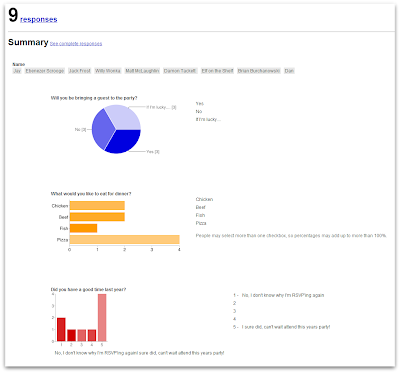The image size is (400, 373).
Task: Click the Beef bar in dinner chart
Action: tap(97, 217)
